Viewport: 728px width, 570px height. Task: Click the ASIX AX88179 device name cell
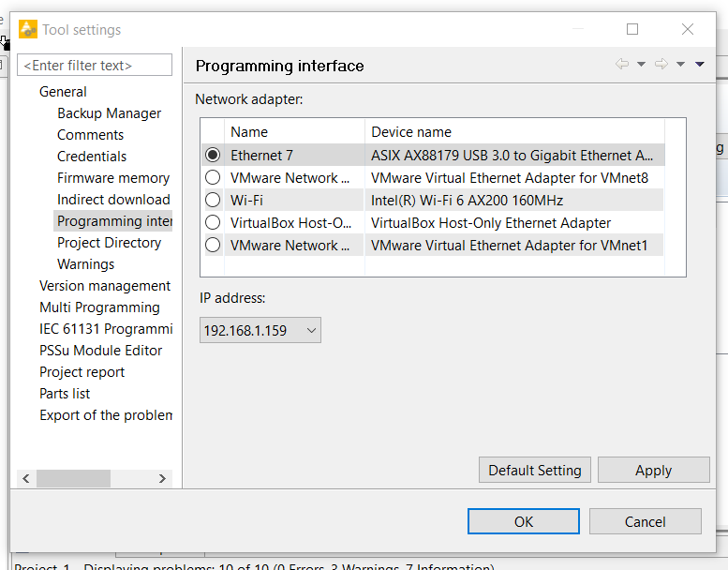pyautogui.click(x=515, y=155)
